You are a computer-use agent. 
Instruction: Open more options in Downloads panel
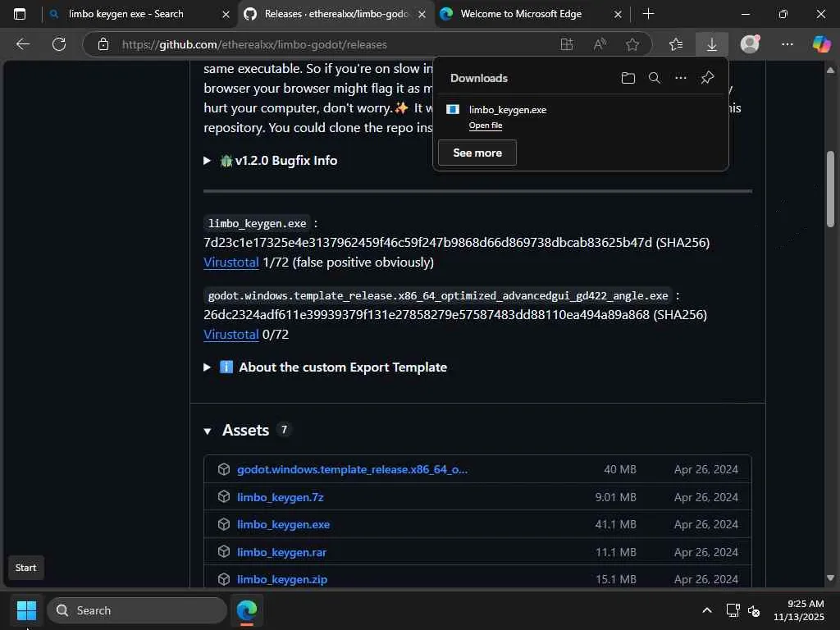tap(680, 78)
